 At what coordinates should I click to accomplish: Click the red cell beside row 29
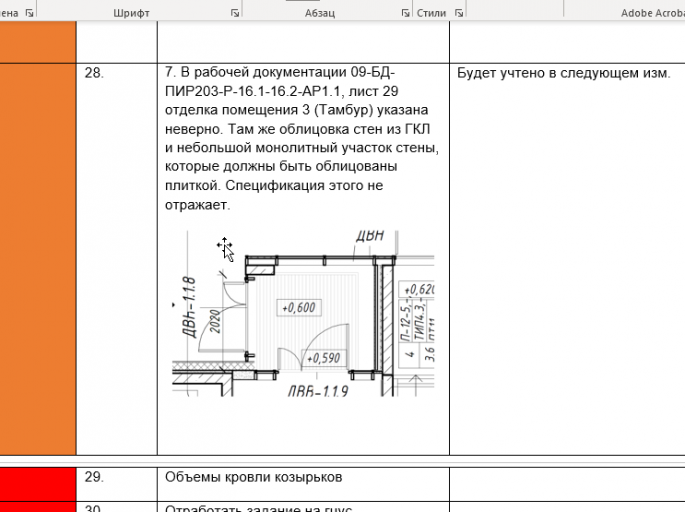38,484
